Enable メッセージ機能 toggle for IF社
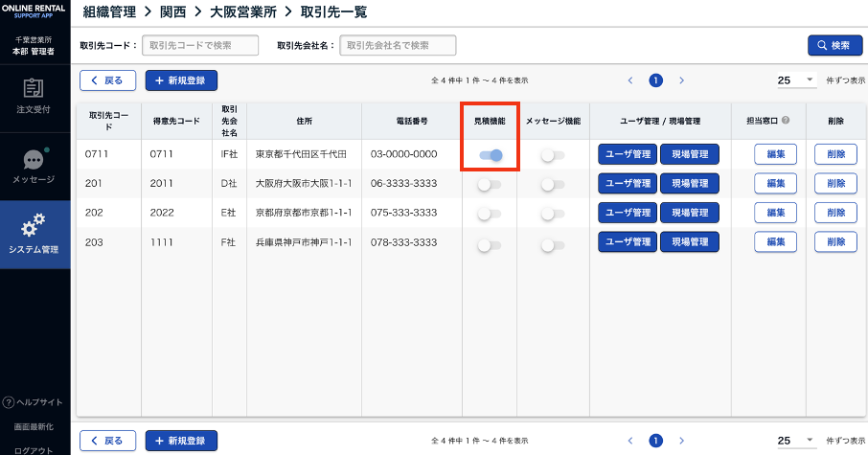This screenshot has width=868, height=455. coord(552,154)
